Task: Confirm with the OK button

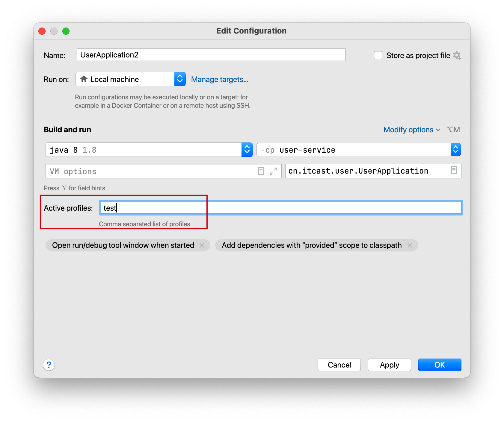Action: 440,365
